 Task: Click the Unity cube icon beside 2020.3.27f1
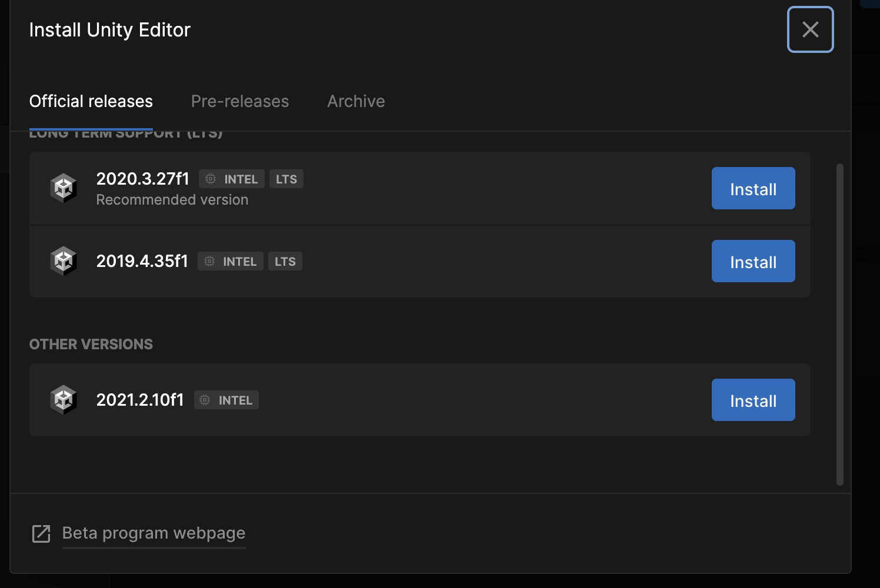tap(64, 188)
